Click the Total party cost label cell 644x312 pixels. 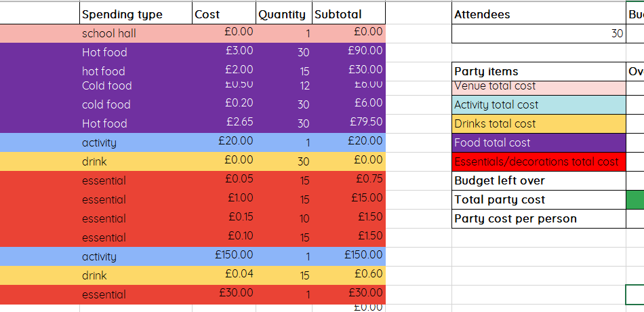538,199
